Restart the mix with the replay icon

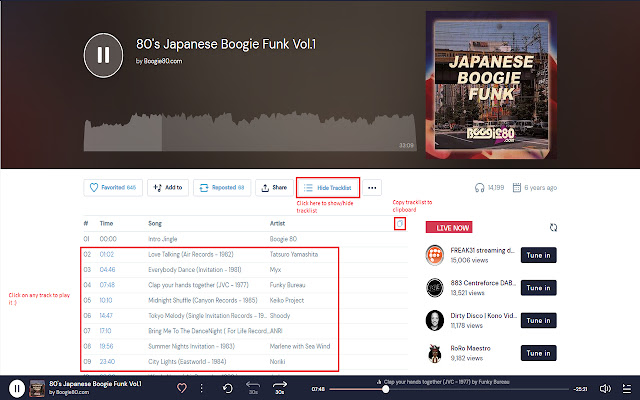[x=227, y=388]
